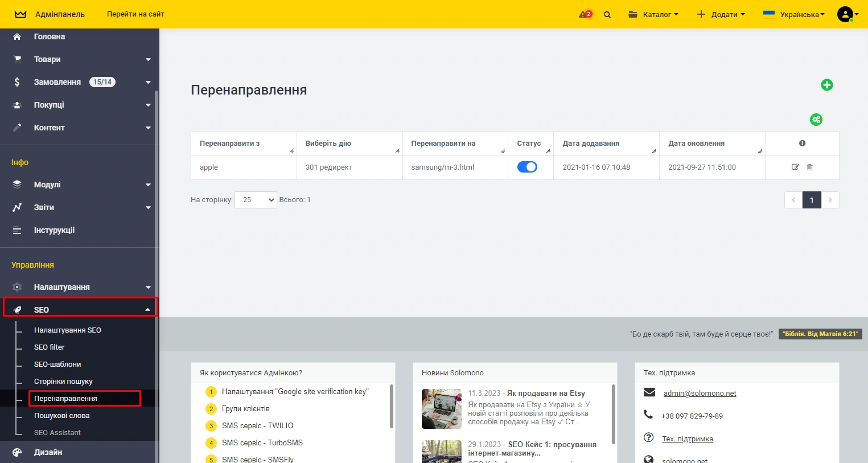Edit the apple redirect row
Screen dimensions: 868x463
coord(795,167)
